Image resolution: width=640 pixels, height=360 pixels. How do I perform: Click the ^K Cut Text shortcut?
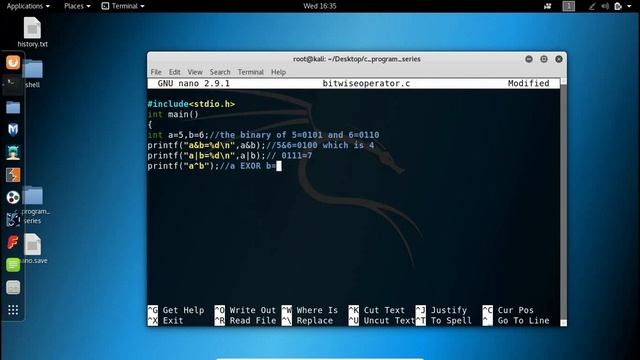377,310
